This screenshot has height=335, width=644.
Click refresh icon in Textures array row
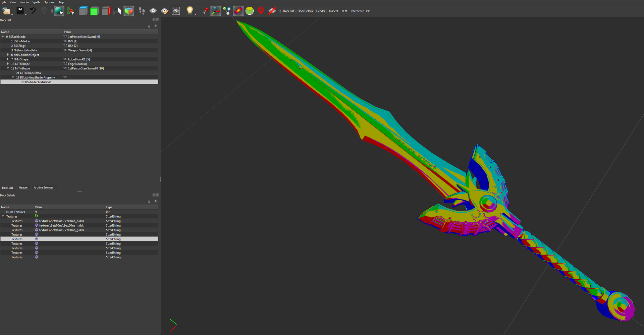click(x=37, y=216)
